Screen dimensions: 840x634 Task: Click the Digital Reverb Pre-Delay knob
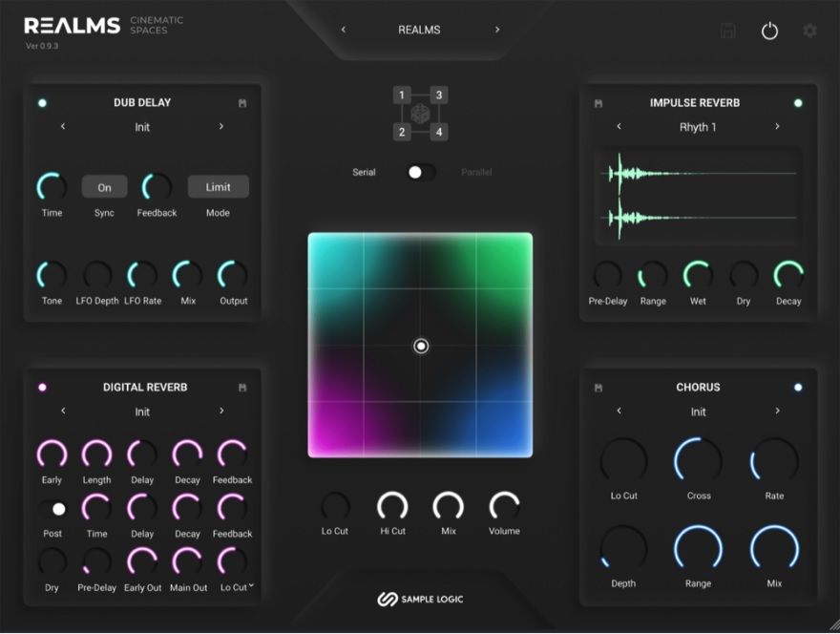tap(97, 562)
